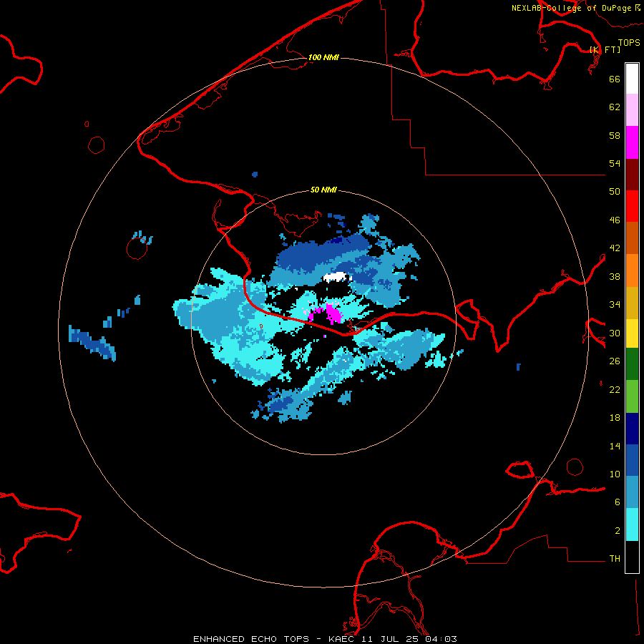This screenshot has height=644, width=644.
Task: Click the bright red legend swatch
Action: [x=632, y=206]
